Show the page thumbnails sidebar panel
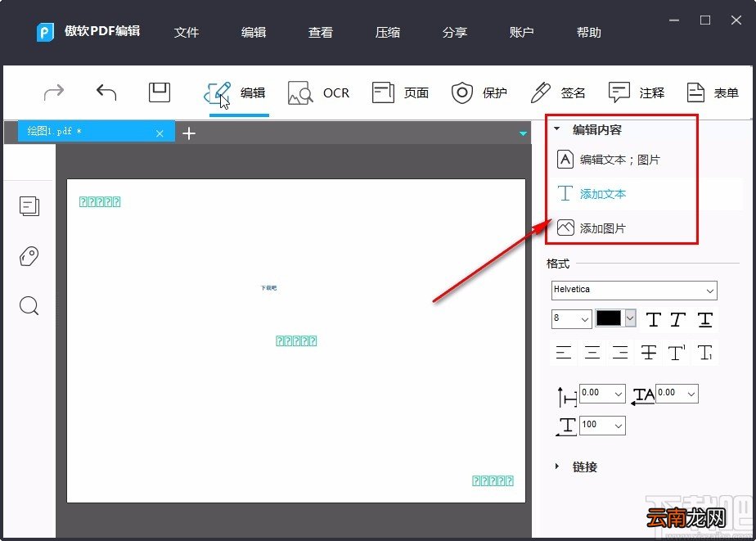Screen dimensions: 756x541 29,206
